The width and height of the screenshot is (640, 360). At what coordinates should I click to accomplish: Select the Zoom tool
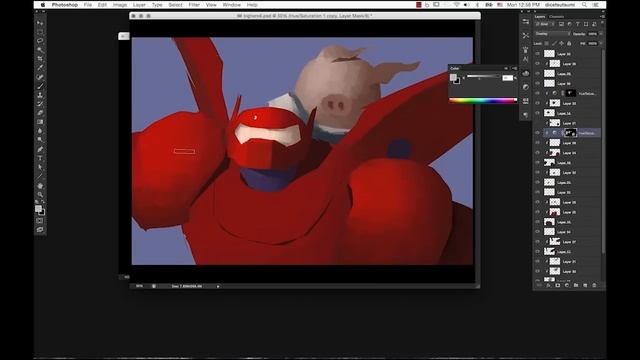click(x=40, y=195)
